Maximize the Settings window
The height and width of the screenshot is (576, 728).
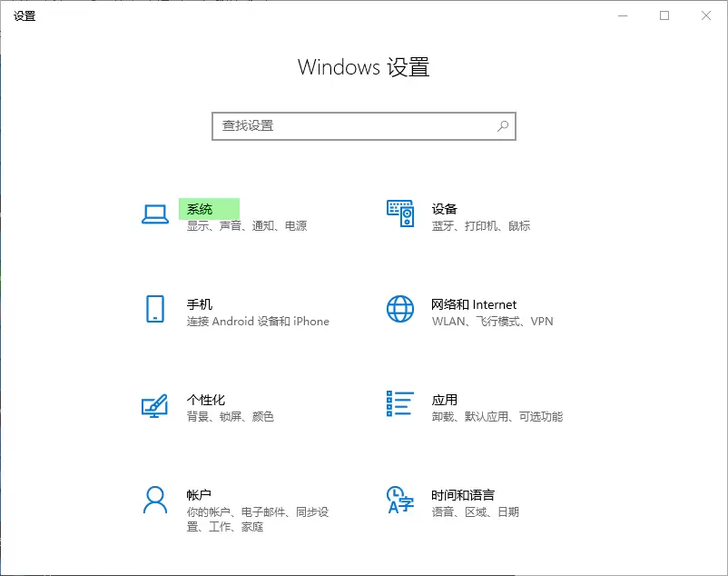coord(664,15)
